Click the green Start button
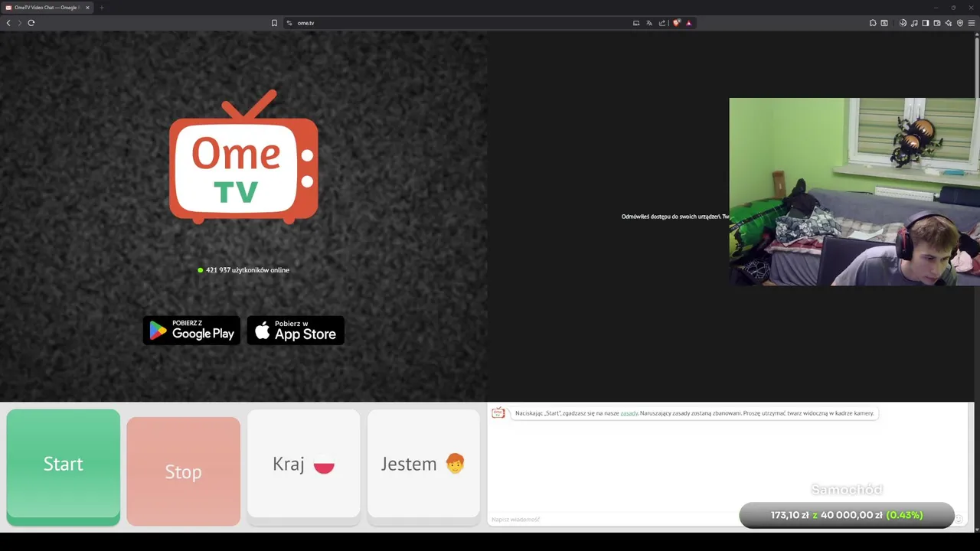980x551 pixels. [x=64, y=467]
